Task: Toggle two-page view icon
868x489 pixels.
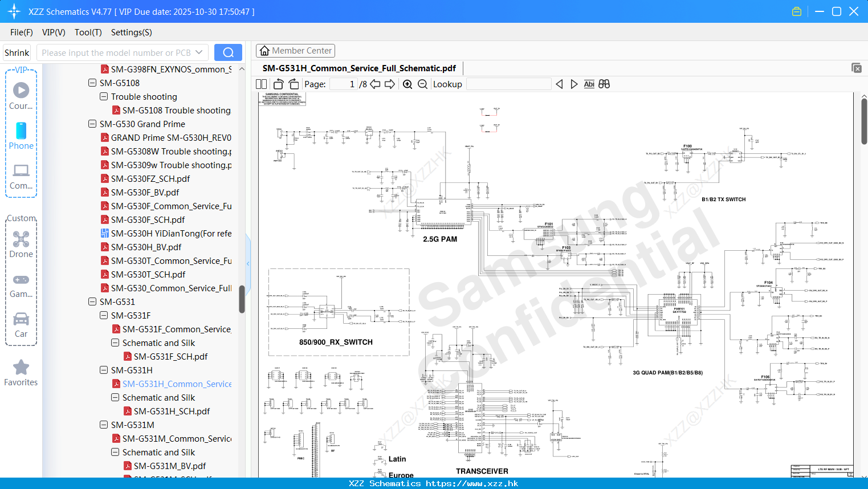Action: [x=261, y=84]
